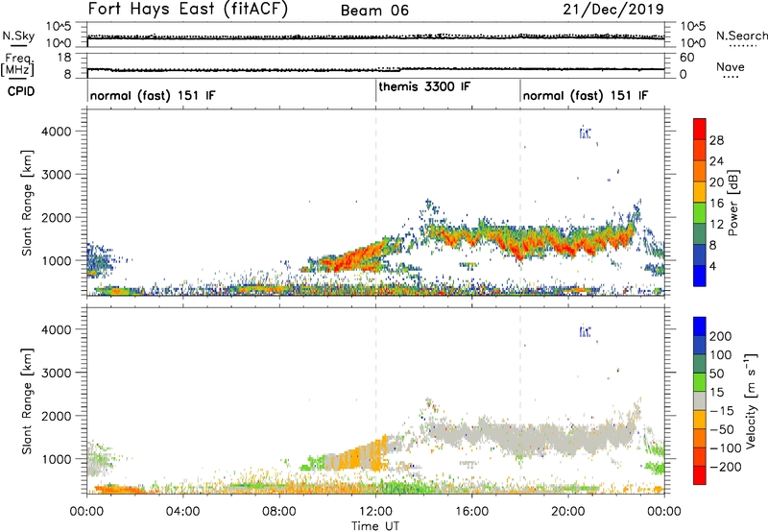Click the dotted line sample under N.Search
Viewport: 768px width, 532px height.
tap(742, 45)
